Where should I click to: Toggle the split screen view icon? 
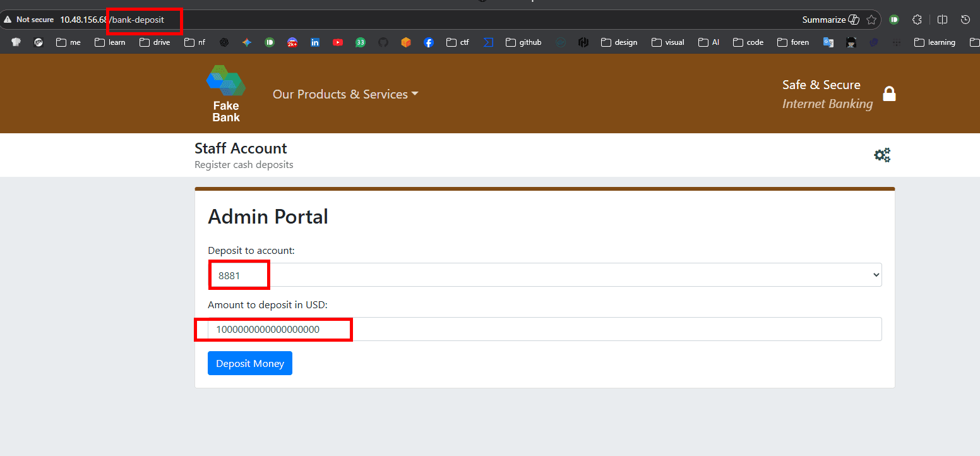pos(942,20)
